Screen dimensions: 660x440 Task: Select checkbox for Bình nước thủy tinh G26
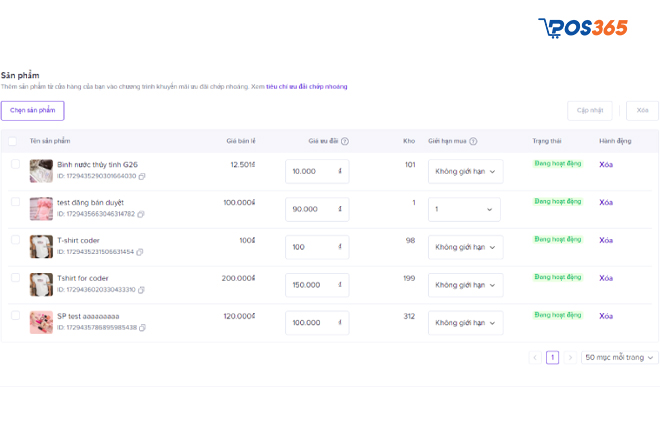15,164
